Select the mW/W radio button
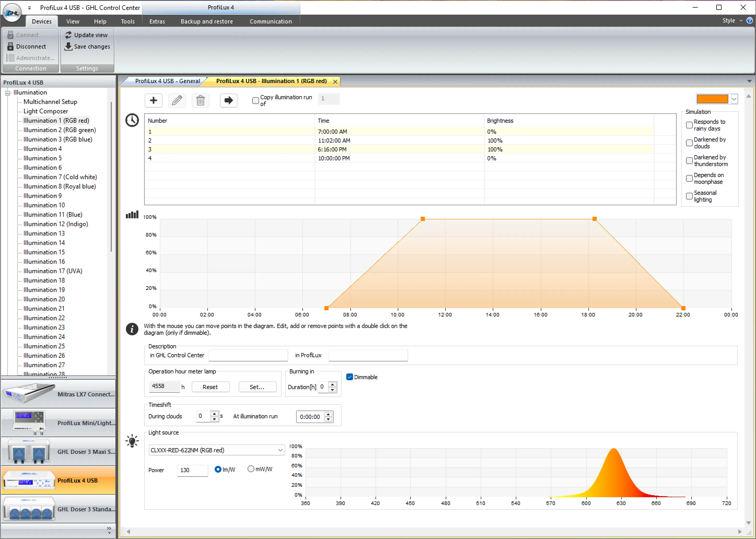 [x=251, y=469]
